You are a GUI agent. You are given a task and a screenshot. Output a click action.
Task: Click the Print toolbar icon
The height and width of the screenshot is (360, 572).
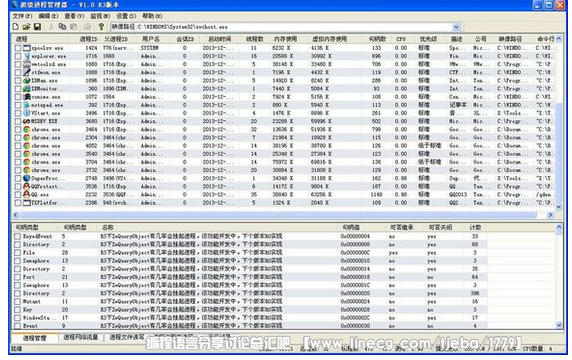click(x=87, y=27)
